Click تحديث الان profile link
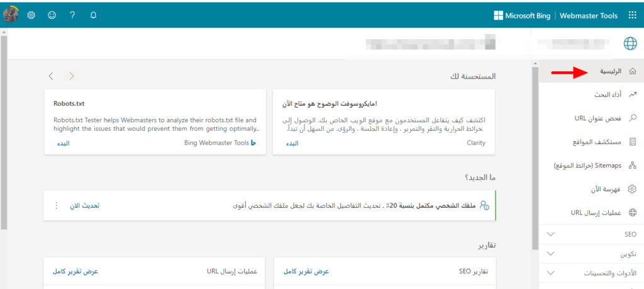The height and width of the screenshot is (289, 644). coord(86,205)
